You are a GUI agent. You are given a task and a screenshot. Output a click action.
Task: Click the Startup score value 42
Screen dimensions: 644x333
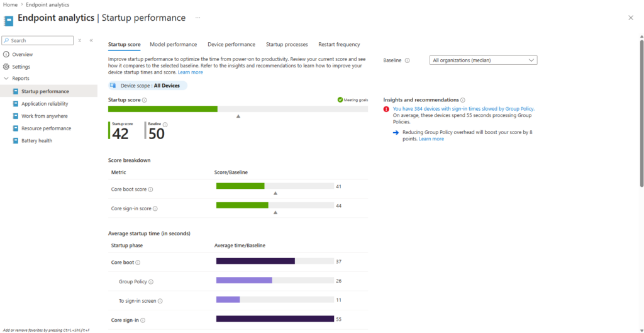(120, 133)
